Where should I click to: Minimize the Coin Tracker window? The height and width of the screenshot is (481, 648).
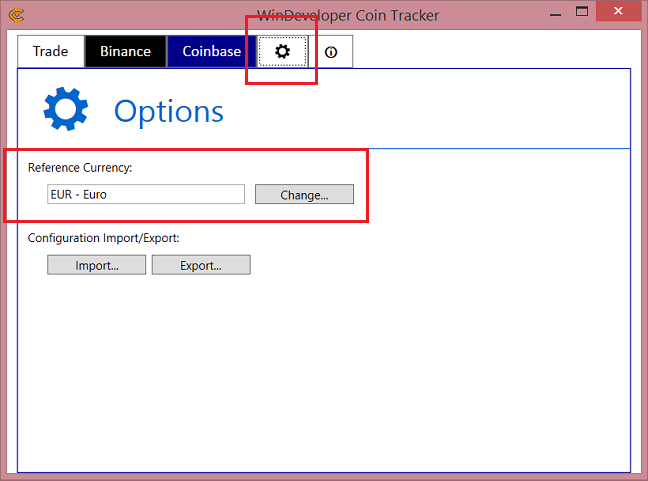click(x=555, y=14)
